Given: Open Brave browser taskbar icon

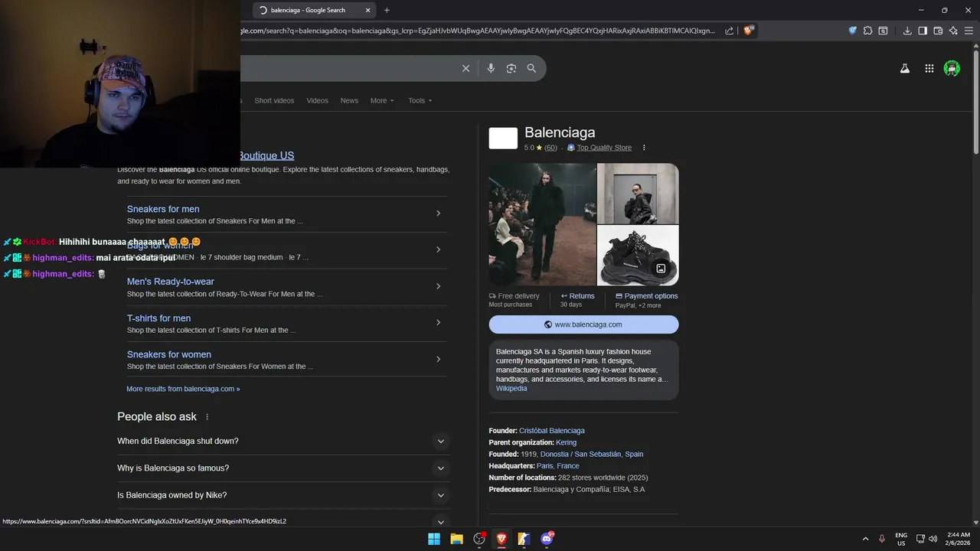Looking at the screenshot, I should tap(501, 539).
